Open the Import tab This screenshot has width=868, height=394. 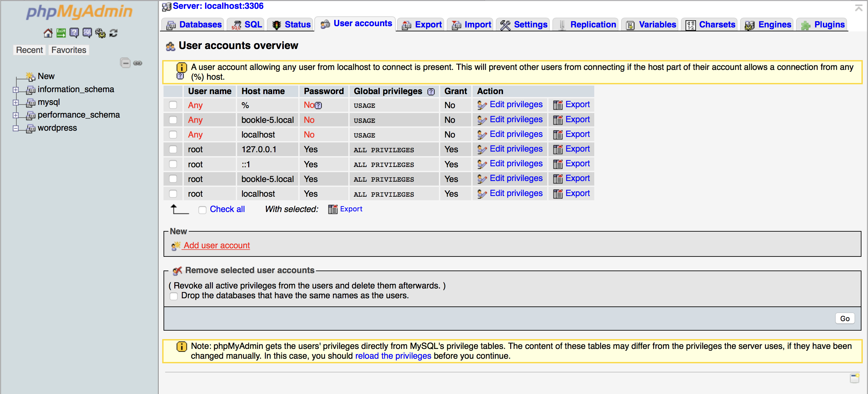471,25
